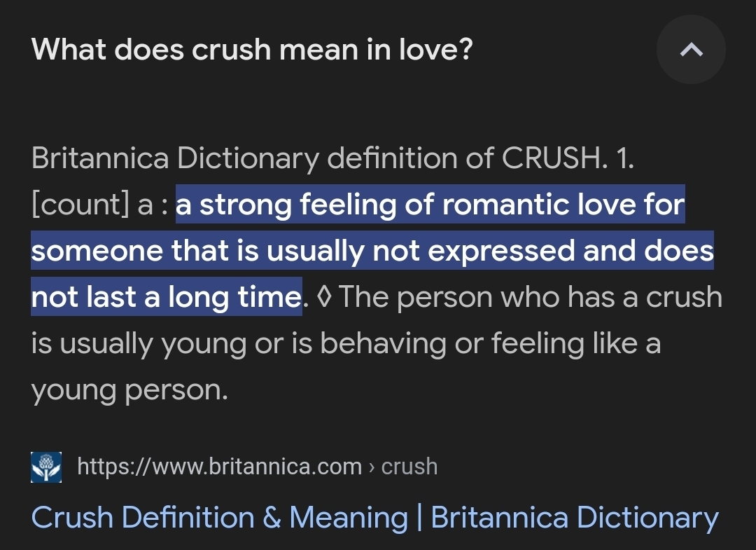
Task: Click the sentence "The person who has a crush"
Action: [x=530, y=297]
